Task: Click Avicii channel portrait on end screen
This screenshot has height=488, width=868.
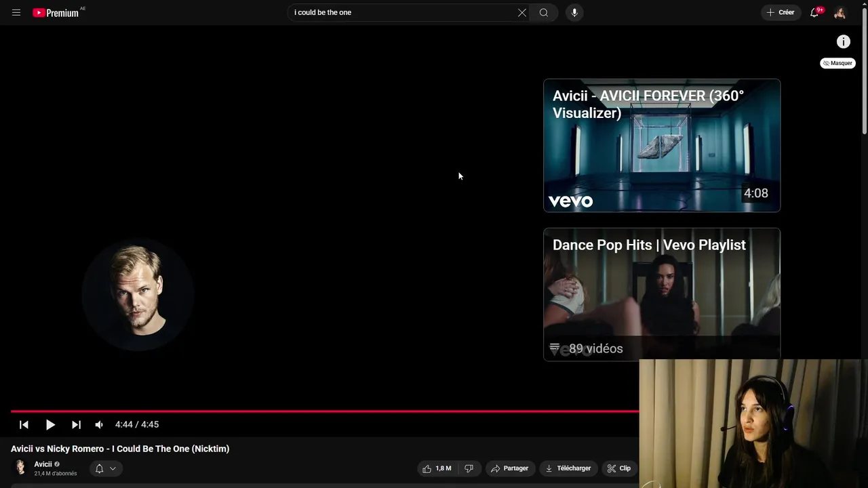Action: click(x=138, y=295)
